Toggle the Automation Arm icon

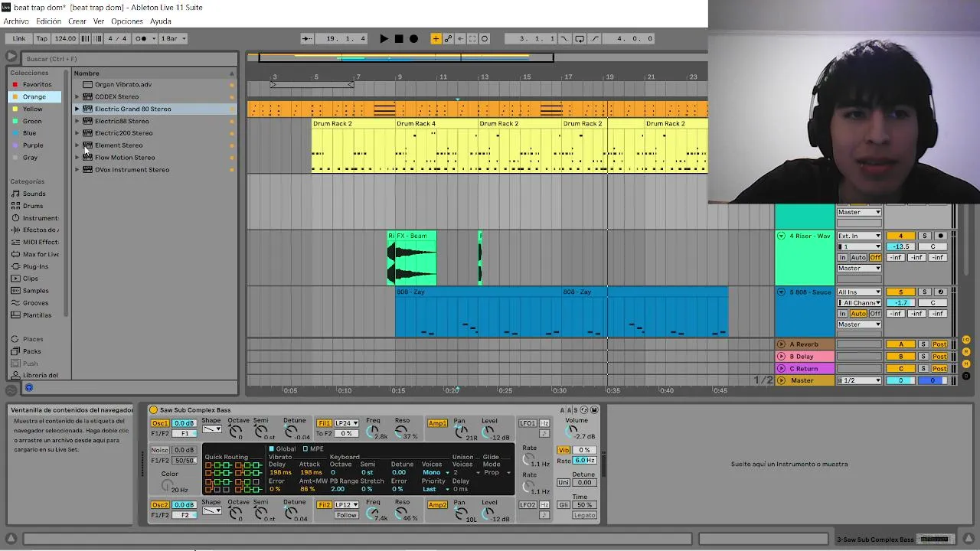(x=448, y=38)
